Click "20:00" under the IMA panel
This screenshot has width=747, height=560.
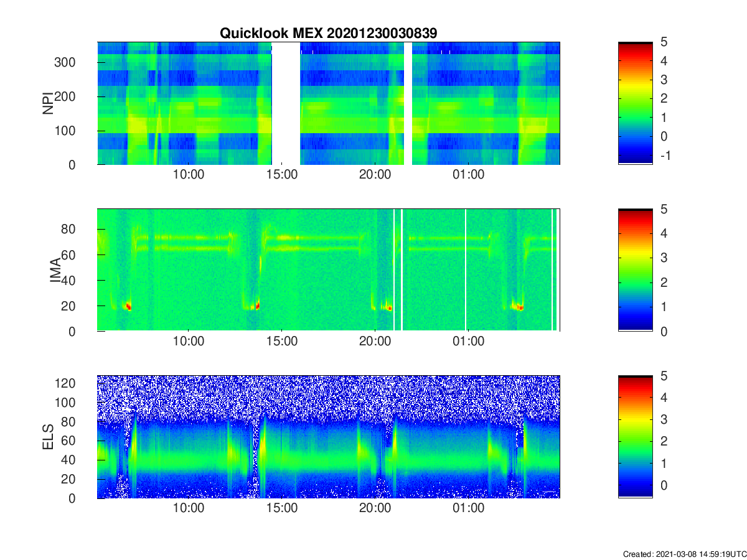[375, 343]
